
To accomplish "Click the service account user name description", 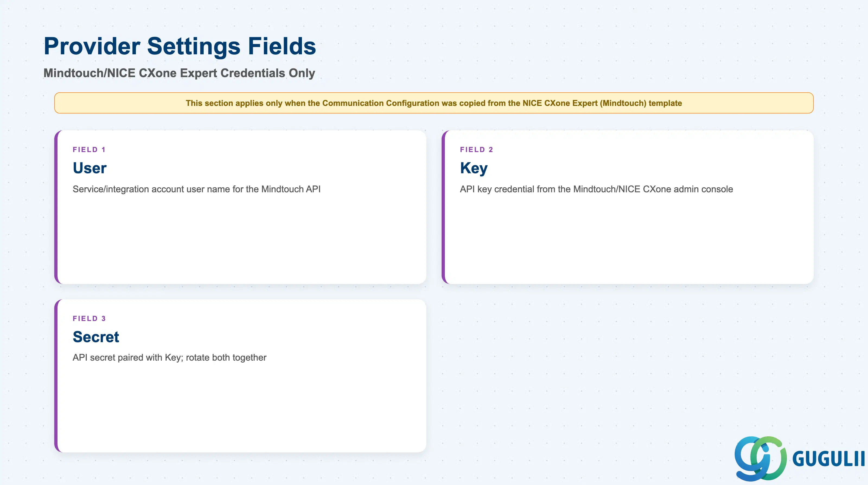I will coord(196,189).
